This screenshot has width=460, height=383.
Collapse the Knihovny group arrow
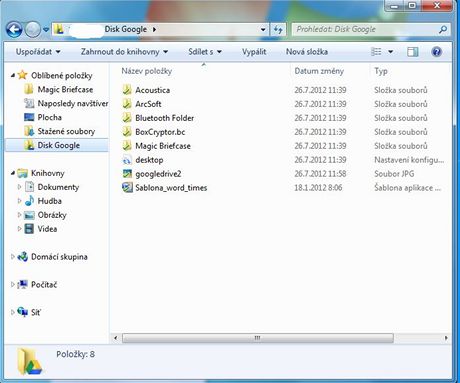coord(13,173)
